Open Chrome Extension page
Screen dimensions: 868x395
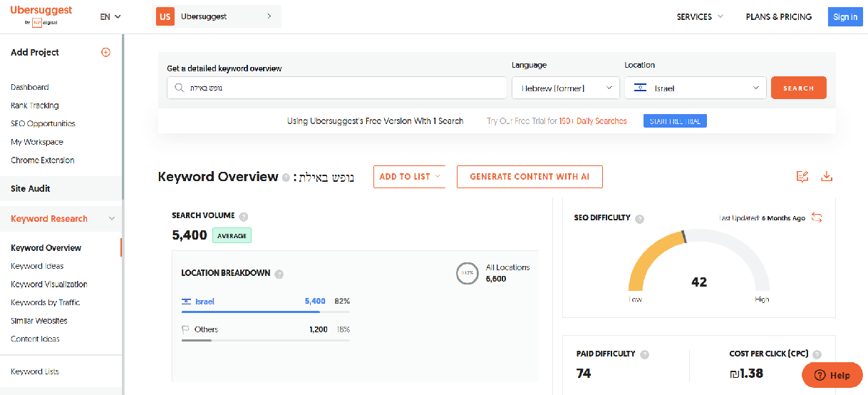[x=43, y=160]
